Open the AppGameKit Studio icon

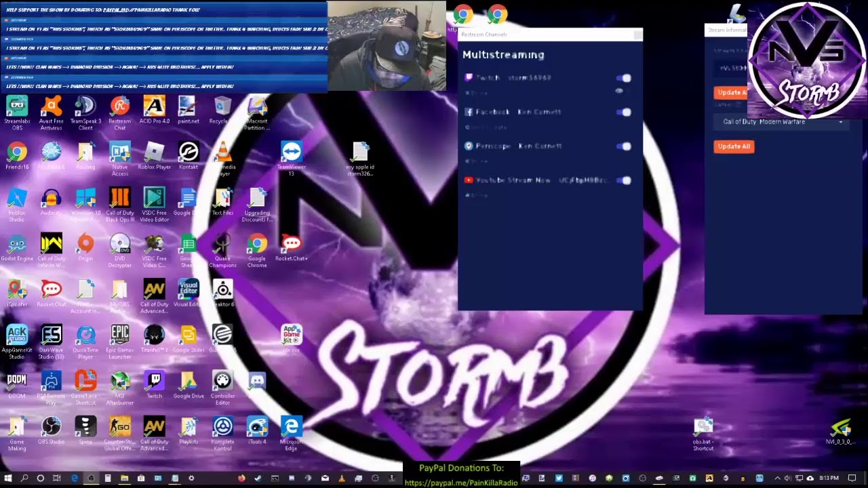(x=17, y=343)
